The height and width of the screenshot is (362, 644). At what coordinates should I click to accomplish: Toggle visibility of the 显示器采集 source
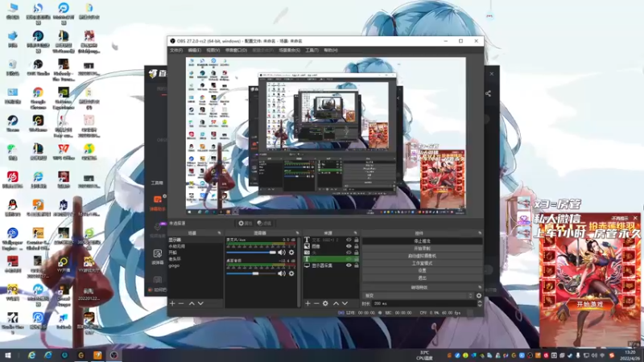(x=349, y=265)
